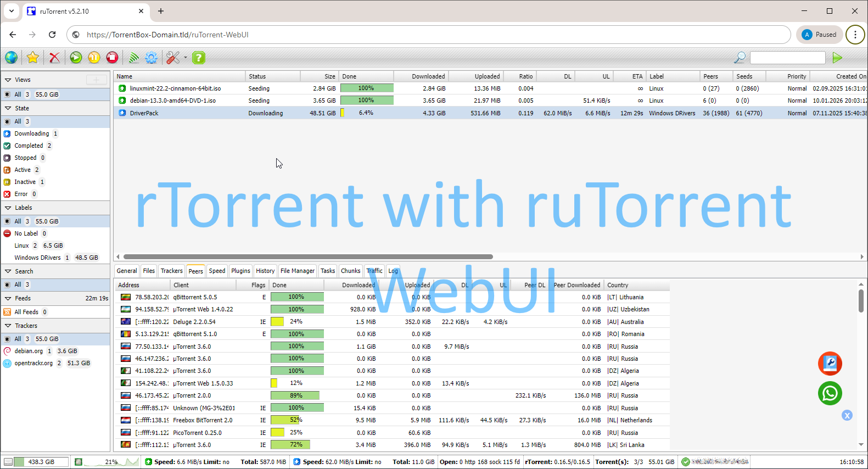Open the Trackers details tab
The height and width of the screenshot is (469, 868).
pos(171,271)
